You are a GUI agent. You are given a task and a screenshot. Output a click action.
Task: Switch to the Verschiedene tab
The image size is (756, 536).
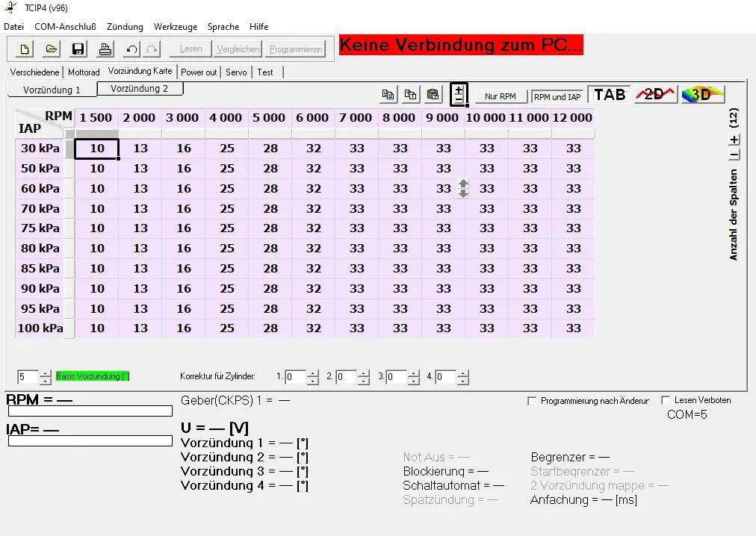(34, 72)
